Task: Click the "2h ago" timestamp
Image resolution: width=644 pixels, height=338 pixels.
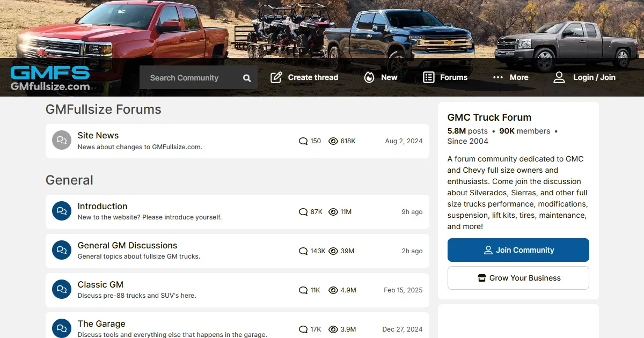Action: pos(412,251)
